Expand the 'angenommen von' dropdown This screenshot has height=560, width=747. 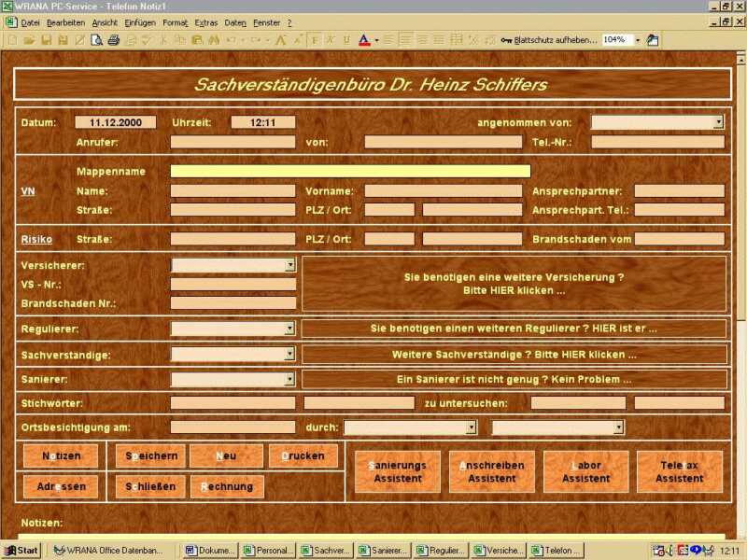tap(718, 122)
